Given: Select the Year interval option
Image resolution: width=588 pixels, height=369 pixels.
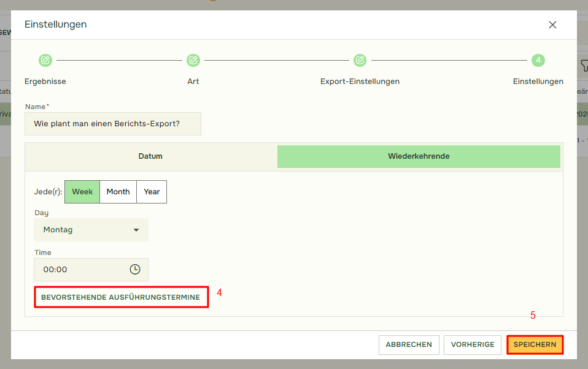Looking at the screenshot, I should coord(152,192).
